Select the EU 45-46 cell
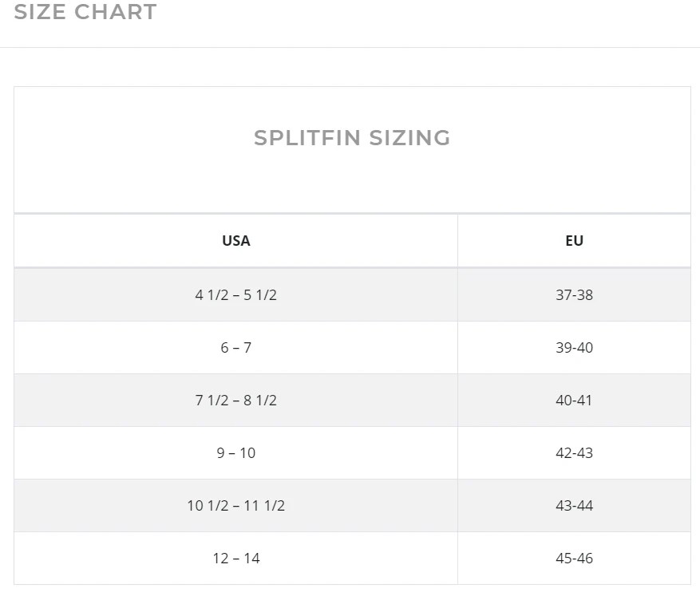This screenshot has height=604, width=700. [574, 558]
